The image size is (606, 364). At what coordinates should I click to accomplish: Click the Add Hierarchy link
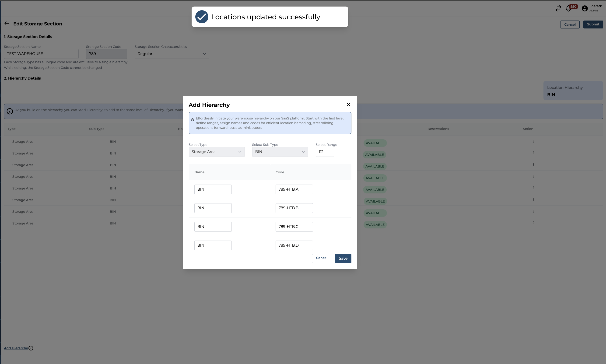pyautogui.click(x=16, y=348)
